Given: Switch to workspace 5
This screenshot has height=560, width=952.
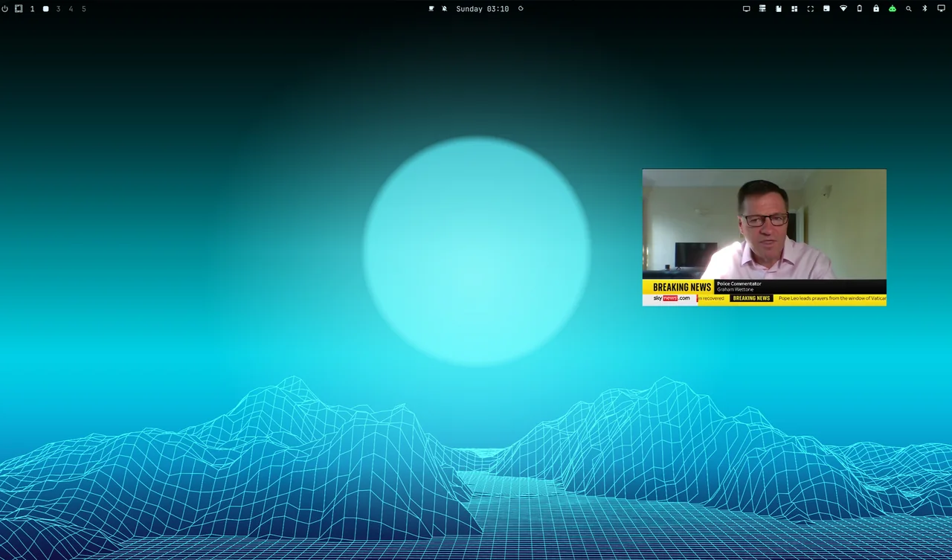Looking at the screenshot, I should click(84, 9).
